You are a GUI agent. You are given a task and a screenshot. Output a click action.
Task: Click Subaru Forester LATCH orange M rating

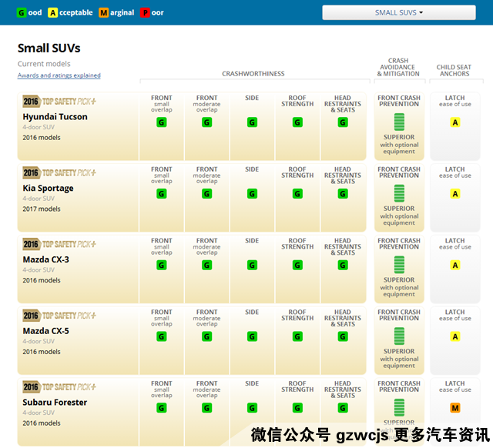click(x=455, y=408)
